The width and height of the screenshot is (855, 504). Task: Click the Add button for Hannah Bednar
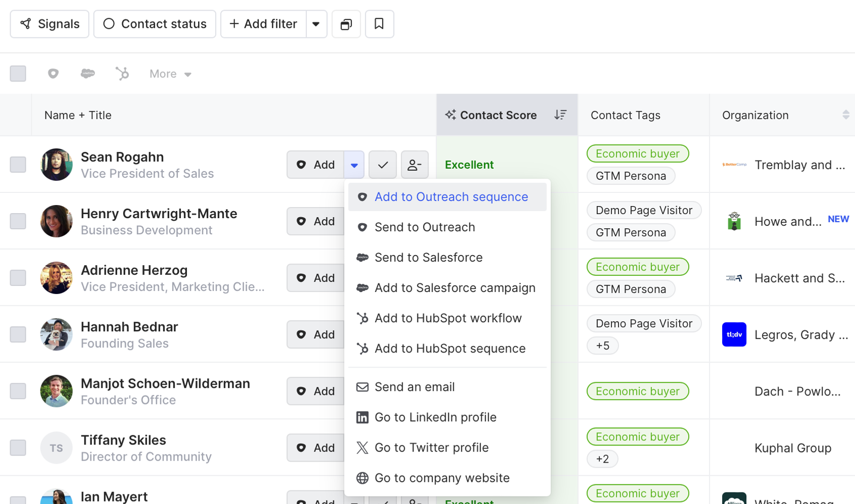315,334
